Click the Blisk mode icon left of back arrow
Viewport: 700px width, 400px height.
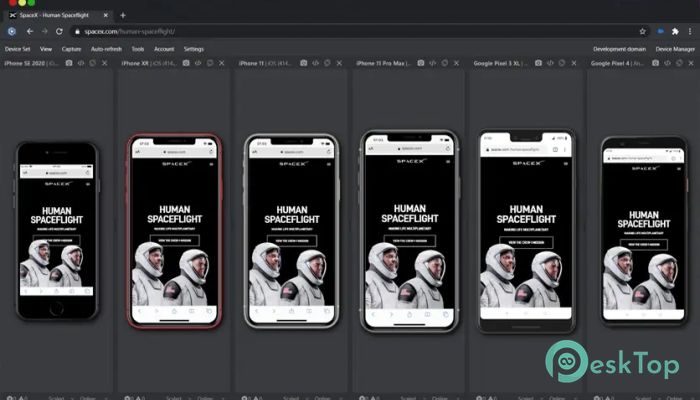pyautogui.click(x=12, y=31)
